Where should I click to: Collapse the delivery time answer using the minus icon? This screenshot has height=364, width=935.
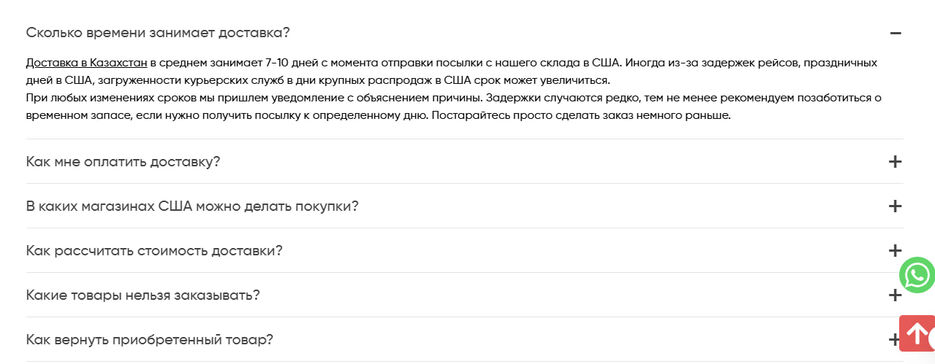coord(895,33)
